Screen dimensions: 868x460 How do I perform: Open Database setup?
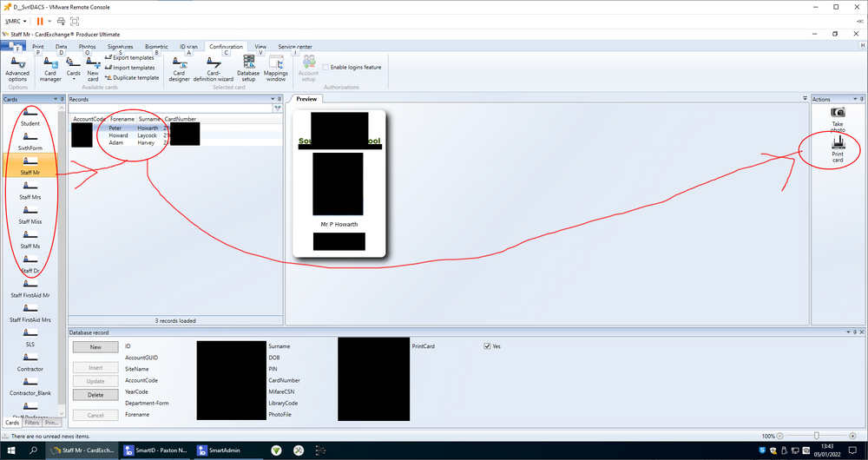tap(248, 69)
